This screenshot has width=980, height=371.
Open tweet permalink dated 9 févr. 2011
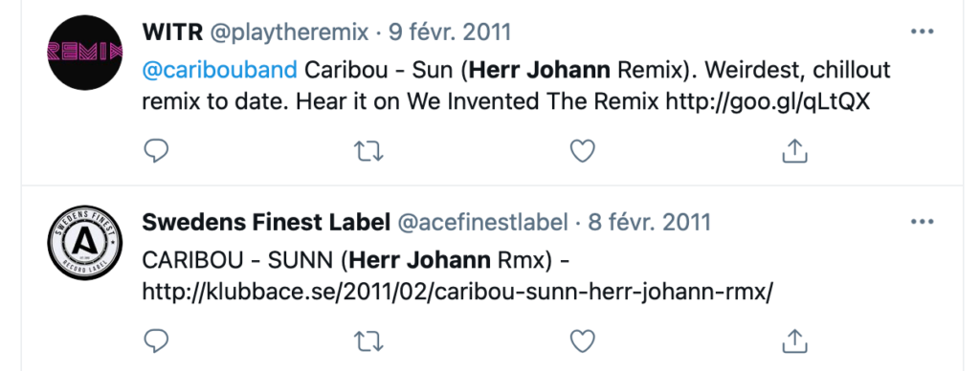450,32
